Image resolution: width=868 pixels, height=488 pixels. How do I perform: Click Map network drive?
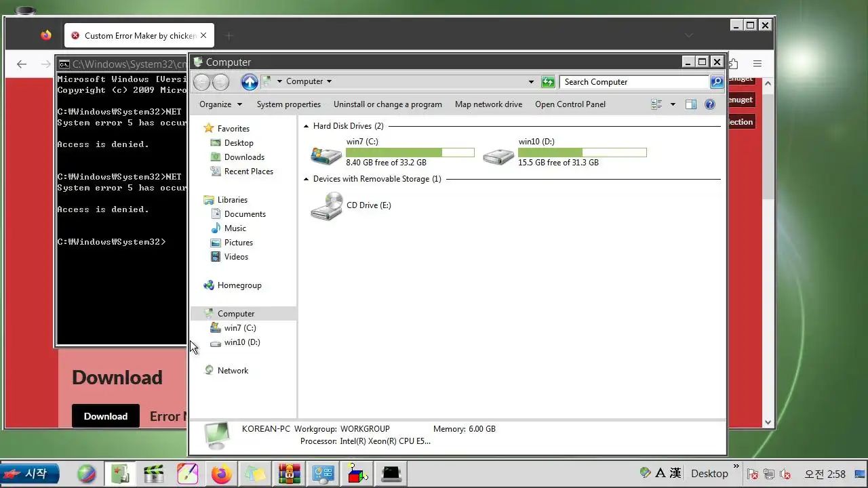click(488, 104)
